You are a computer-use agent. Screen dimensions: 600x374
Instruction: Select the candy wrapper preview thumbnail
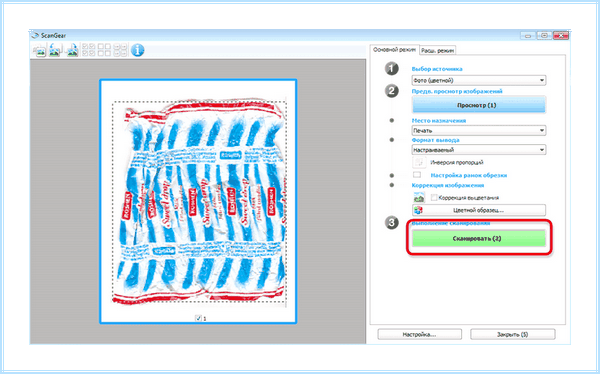(198, 201)
